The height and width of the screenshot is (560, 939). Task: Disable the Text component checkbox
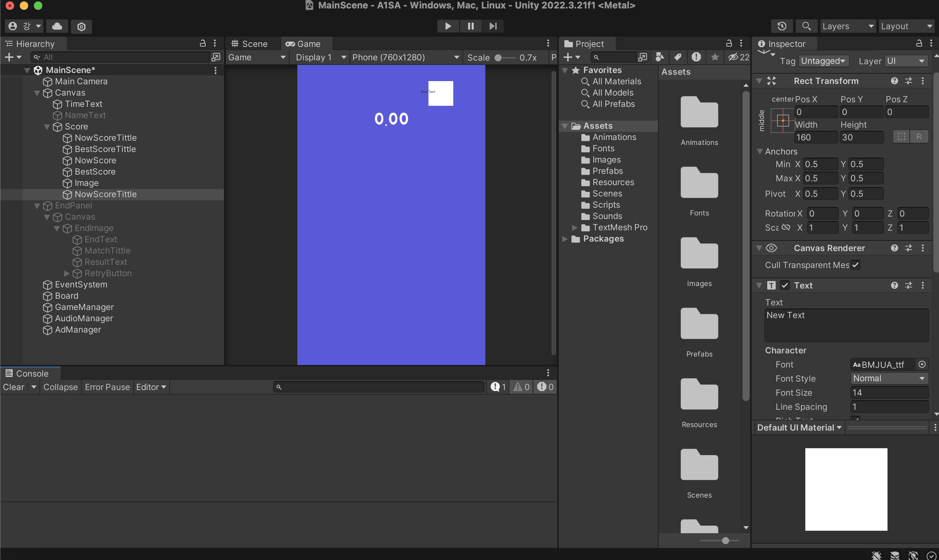(x=784, y=285)
